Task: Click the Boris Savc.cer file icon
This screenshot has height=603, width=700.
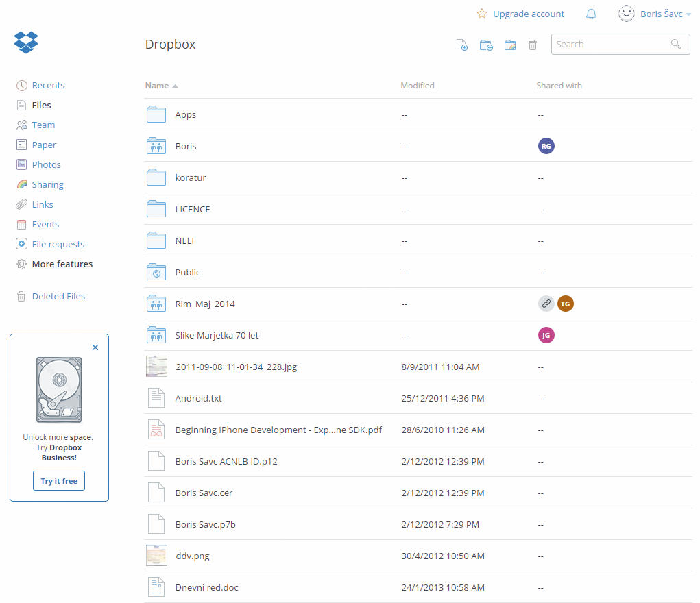Action: [156, 492]
